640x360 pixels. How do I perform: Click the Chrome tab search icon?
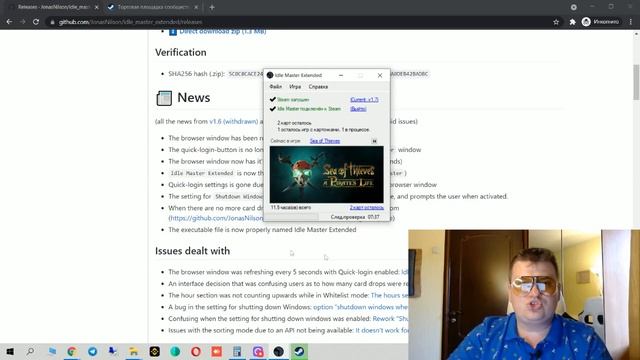[573, 7]
